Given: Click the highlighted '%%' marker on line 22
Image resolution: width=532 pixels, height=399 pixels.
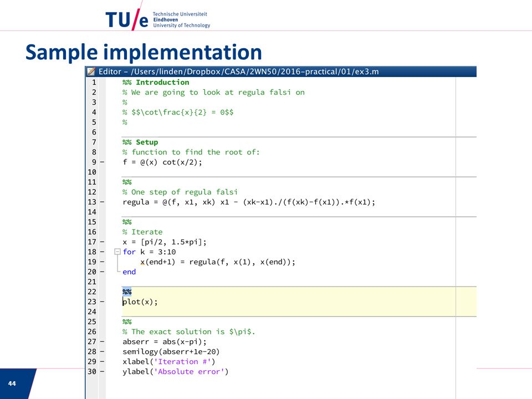Looking at the screenshot, I should click(127, 292).
